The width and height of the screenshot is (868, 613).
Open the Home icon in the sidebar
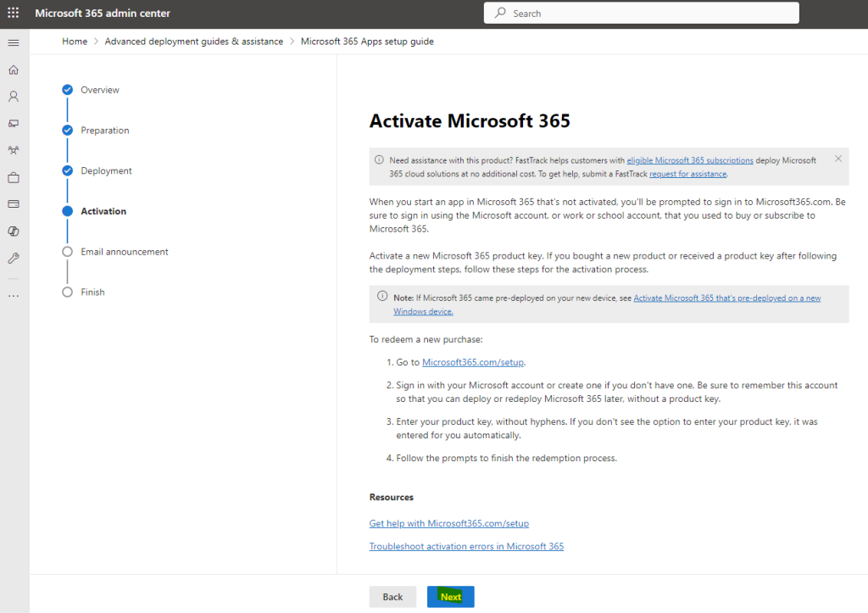(14, 70)
